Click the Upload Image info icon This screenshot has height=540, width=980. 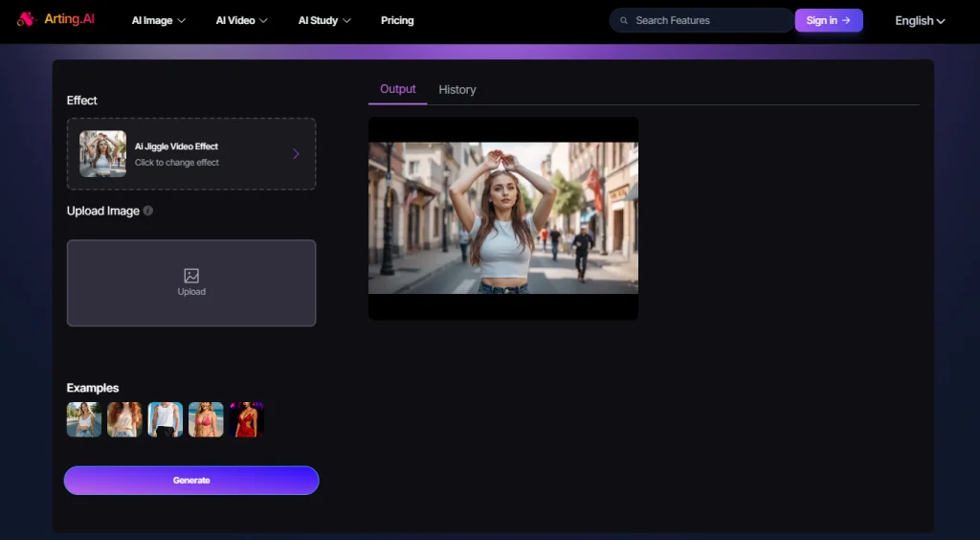click(x=148, y=211)
